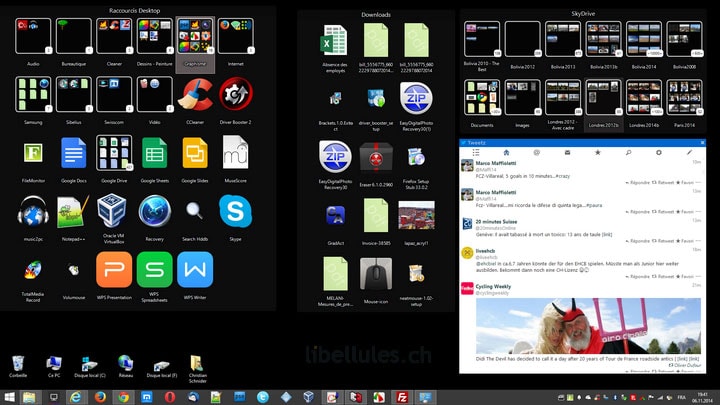Image resolution: width=720 pixels, height=405 pixels.
Task: Launch Google Slides
Action: click(195, 153)
